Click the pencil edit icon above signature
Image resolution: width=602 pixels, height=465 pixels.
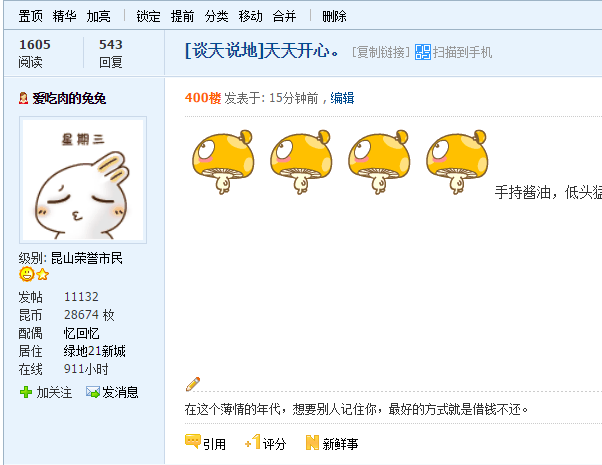(x=193, y=384)
